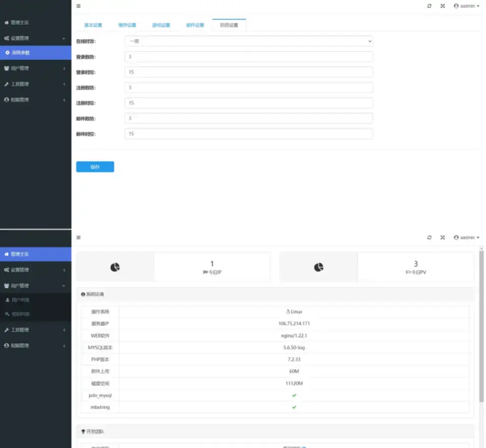Screen dimensions: 486x448
Task: Open the aadmin user menu in the dashboard header
Action: [x=467, y=237]
